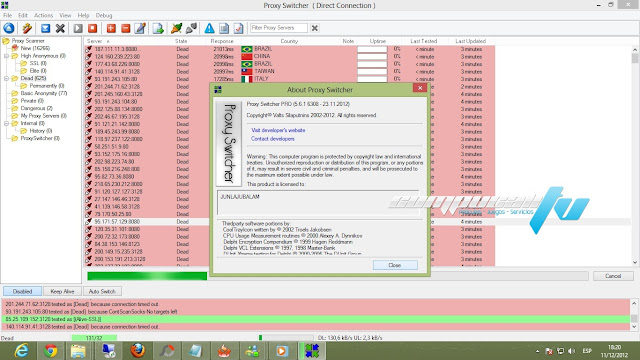Click the Taiwan flag icon
The width and height of the screenshot is (640, 360).
(247, 71)
